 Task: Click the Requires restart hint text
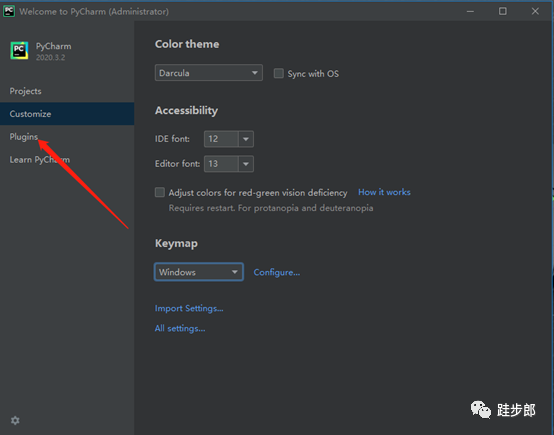271,208
